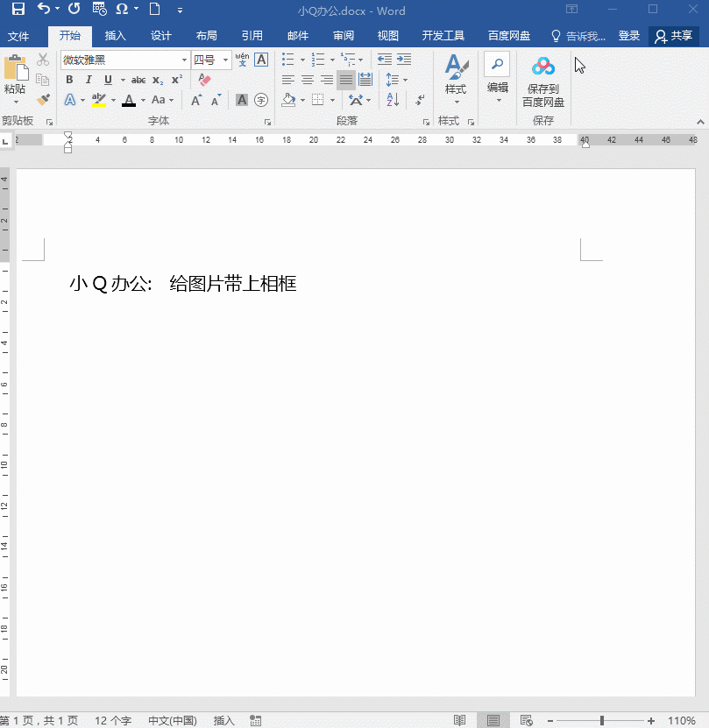Cut the selection with the scissors icon
The height and width of the screenshot is (728, 709).
pyautogui.click(x=43, y=60)
